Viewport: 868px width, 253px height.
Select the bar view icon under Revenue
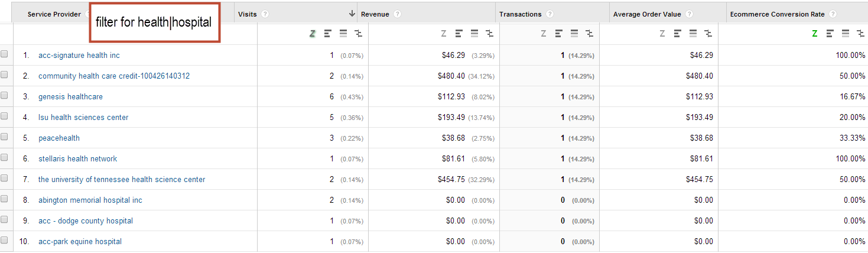[x=459, y=34]
